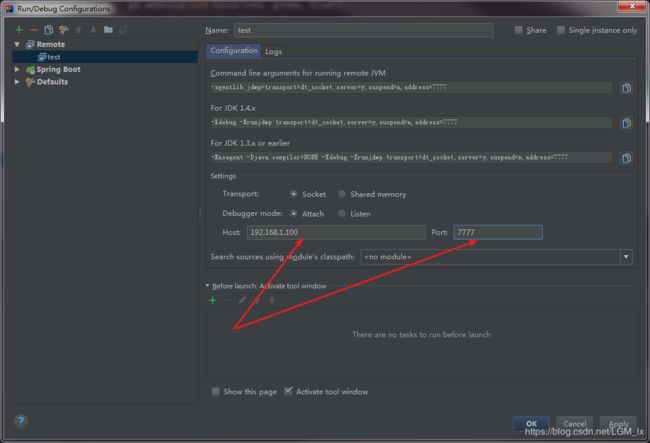The height and width of the screenshot is (443, 650).
Task: Sort configurations alphabetically
Action: 123,30
